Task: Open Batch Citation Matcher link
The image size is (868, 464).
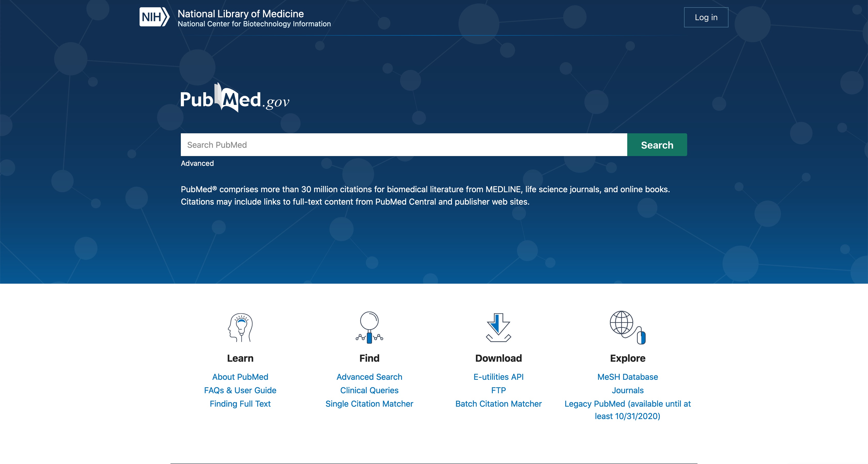Action: [x=498, y=404]
